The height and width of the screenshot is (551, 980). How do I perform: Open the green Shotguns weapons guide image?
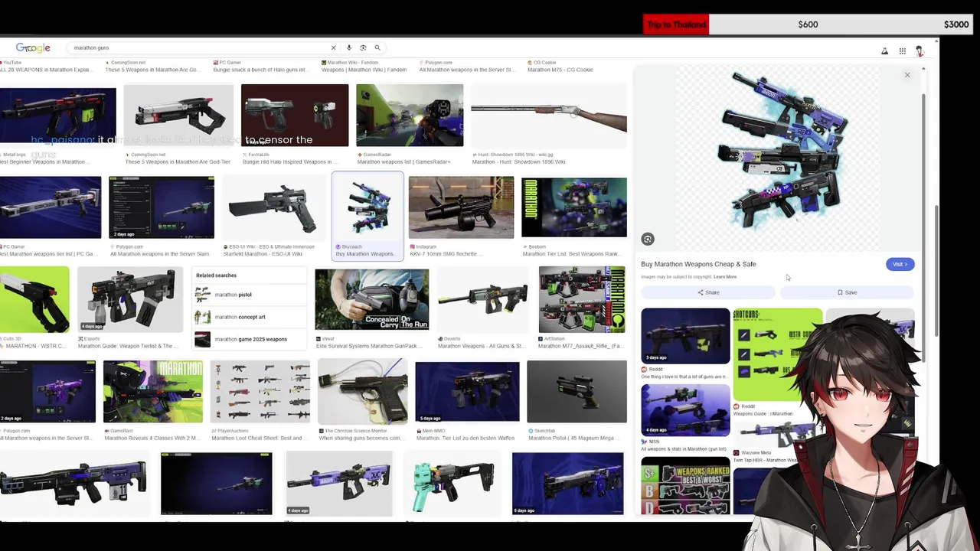coord(777,354)
